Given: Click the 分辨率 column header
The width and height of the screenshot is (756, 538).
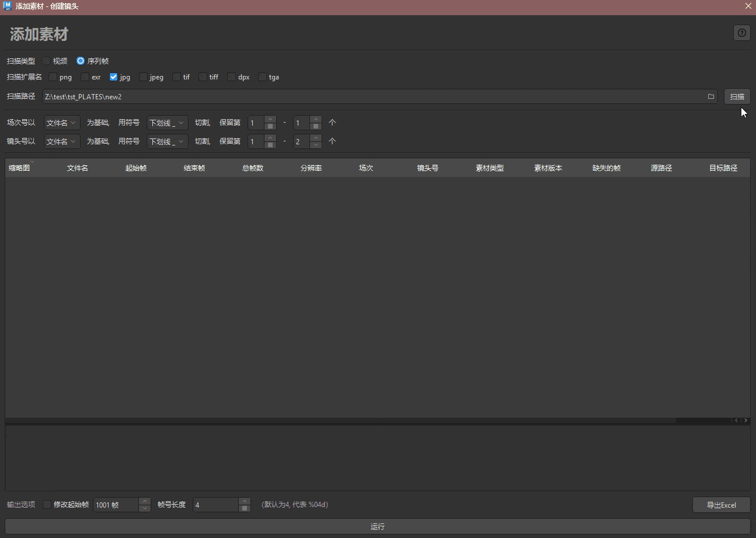Looking at the screenshot, I should click(311, 168).
